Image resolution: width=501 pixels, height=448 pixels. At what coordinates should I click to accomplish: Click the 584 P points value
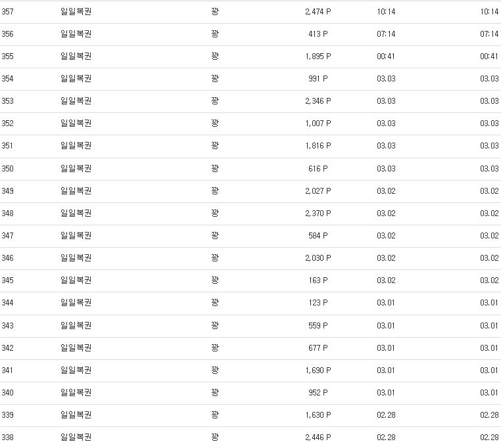(x=318, y=236)
